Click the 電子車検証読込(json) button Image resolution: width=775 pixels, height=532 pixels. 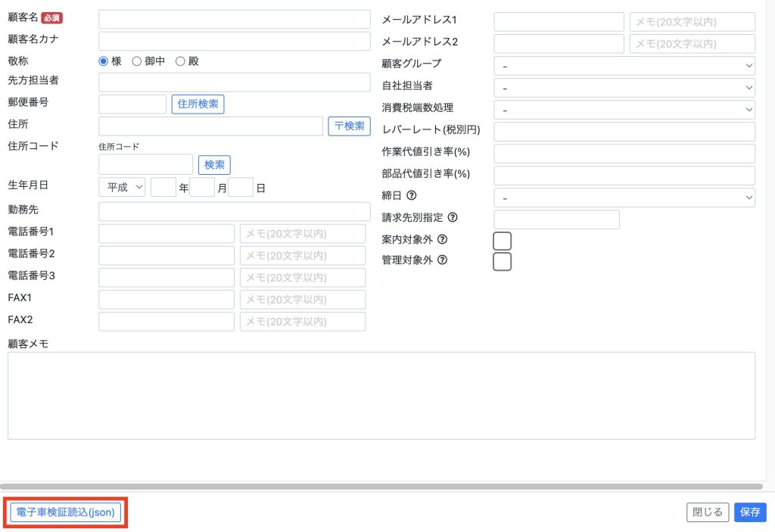coord(65,512)
